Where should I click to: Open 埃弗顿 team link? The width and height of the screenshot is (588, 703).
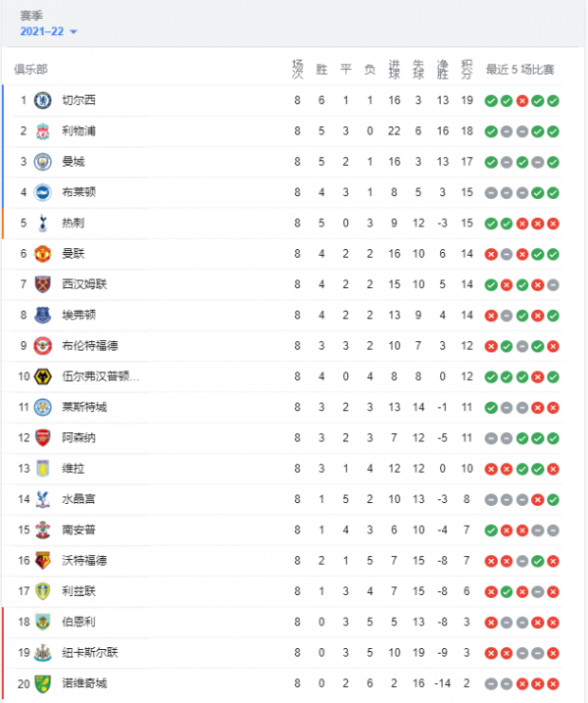[x=78, y=315]
